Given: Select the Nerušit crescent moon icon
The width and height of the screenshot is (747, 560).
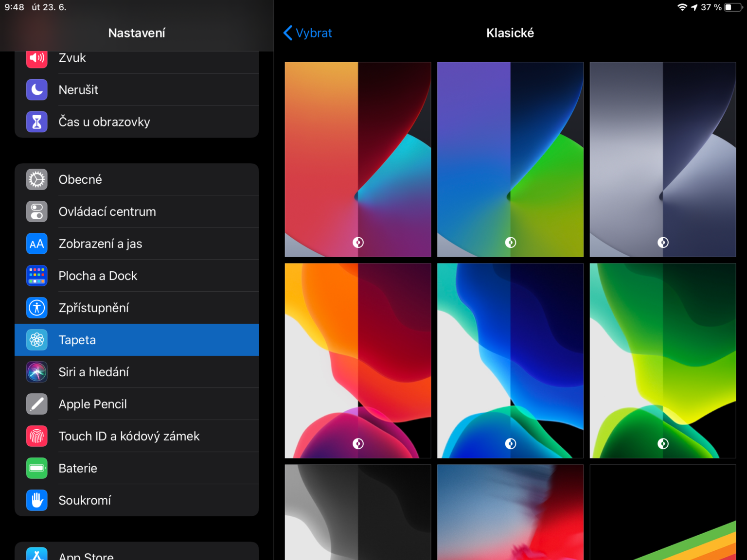Looking at the screenshot, I should click(x=36, y=89).
